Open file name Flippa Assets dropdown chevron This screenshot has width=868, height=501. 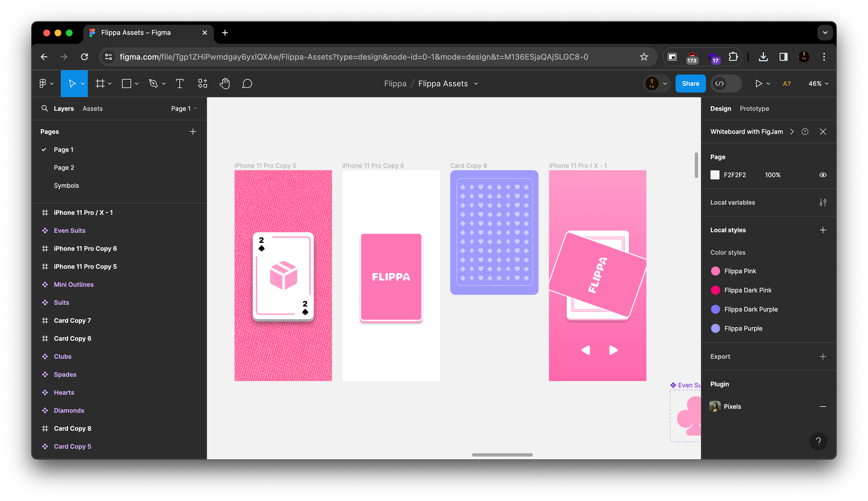click(x=476, y=84)
